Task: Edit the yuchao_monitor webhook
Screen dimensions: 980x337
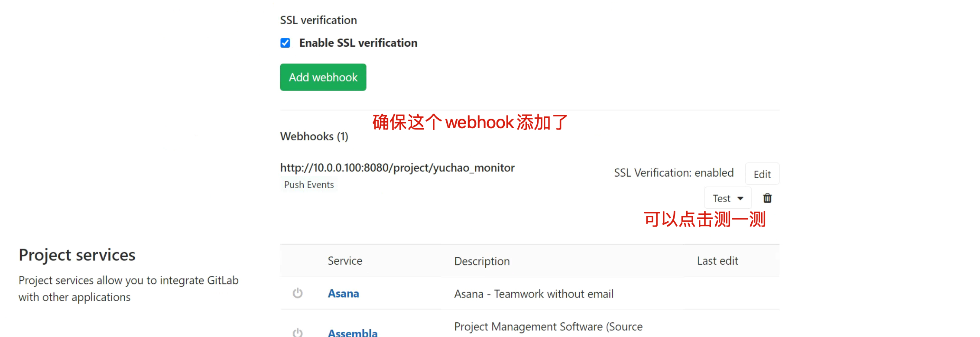Action: click(762, 174)
